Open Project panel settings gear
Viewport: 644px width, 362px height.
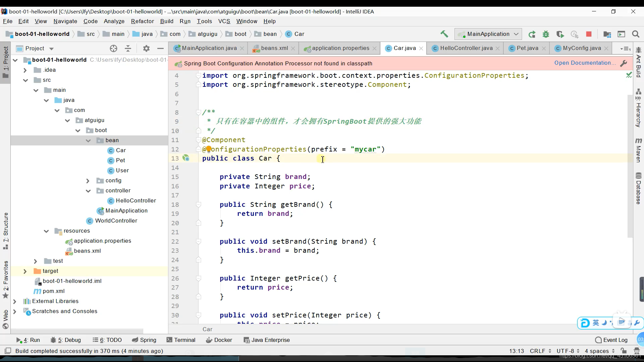coord(146,49)
